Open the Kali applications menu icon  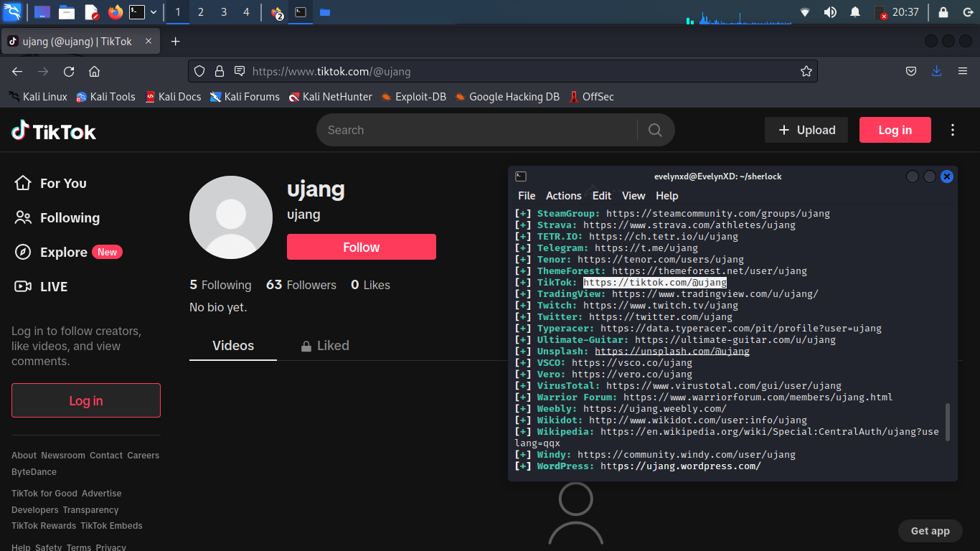(x=12, y=11)
